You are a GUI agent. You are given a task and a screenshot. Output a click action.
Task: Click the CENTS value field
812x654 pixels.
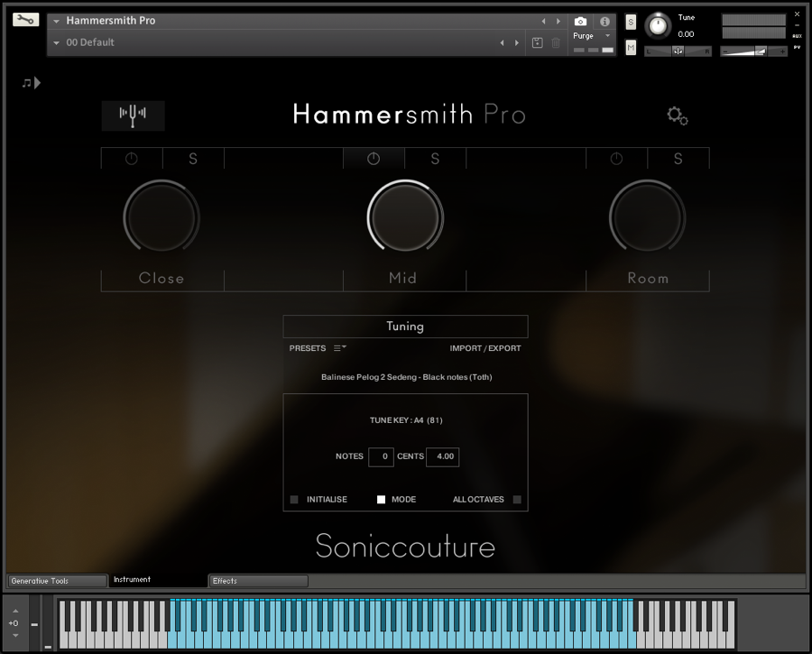[442, 456]
